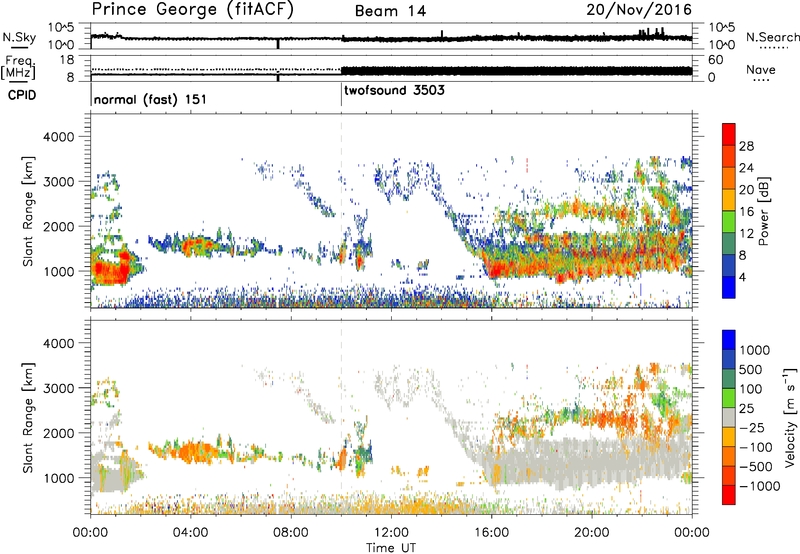This screenshot has width=800, height=554.
Task: Click the 'Beam 14' label
Action: pyautogui.click(x=390, y=11)
